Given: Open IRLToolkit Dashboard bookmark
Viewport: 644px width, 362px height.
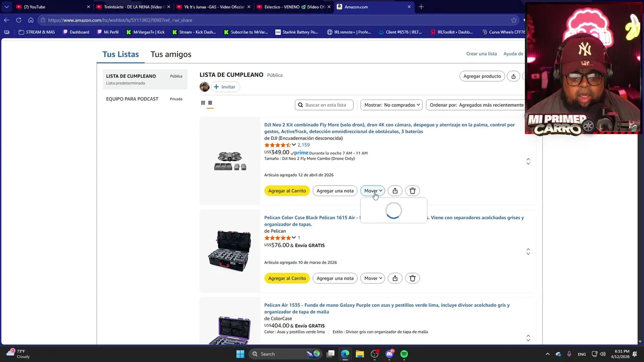Looking at the screenshot, I should coord(451,32).
